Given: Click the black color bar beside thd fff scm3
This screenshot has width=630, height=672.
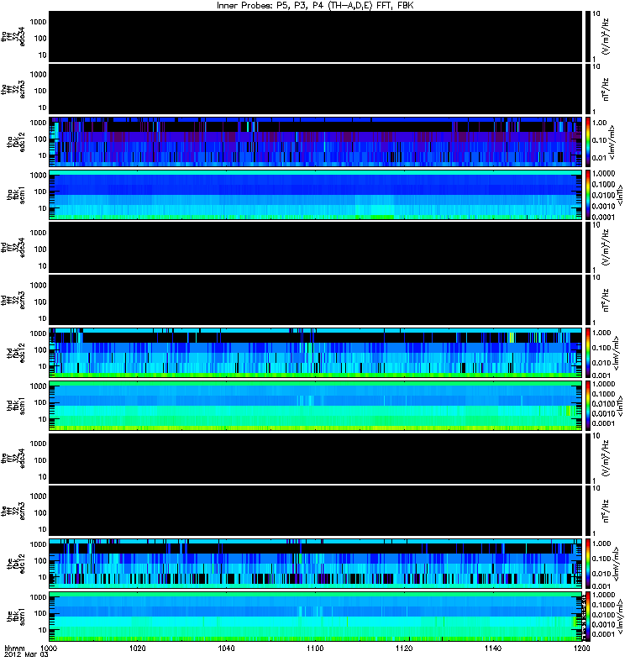Looking at the screenshot, I should coord(588,300).
